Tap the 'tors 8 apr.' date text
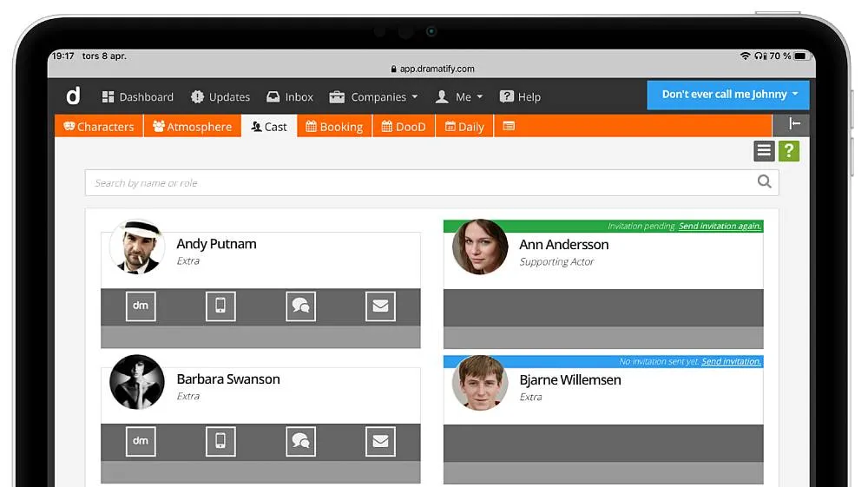Image resolution: width=868 pixels, height=487 pixels. click(x=104, y=56)
